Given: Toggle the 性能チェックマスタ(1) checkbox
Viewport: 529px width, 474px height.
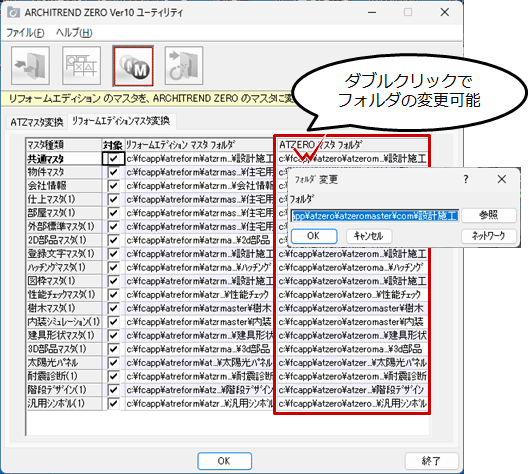Looking at the screenshot, I should pos(114,295).
